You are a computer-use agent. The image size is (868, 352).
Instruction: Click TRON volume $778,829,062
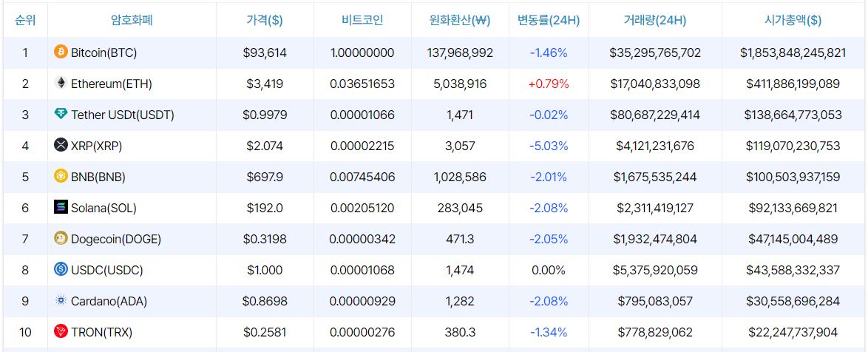655,332
